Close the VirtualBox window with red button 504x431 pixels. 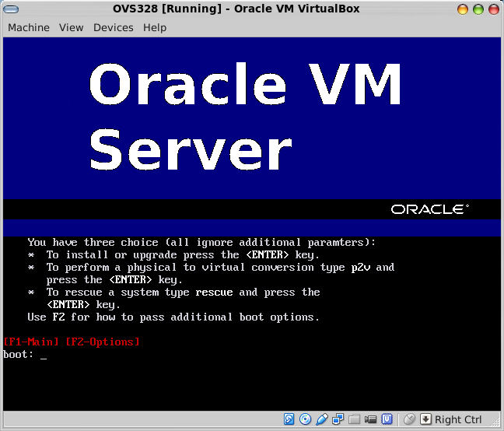coord(494,9)
